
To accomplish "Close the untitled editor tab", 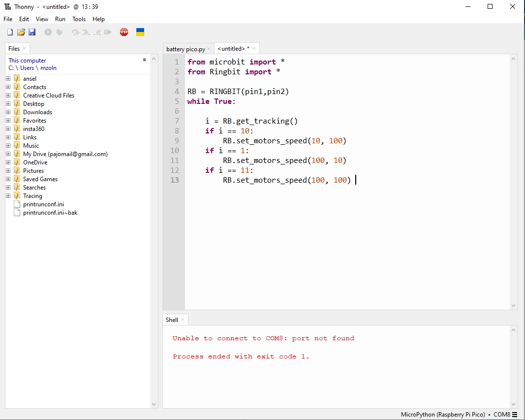I will pos(254,49).
